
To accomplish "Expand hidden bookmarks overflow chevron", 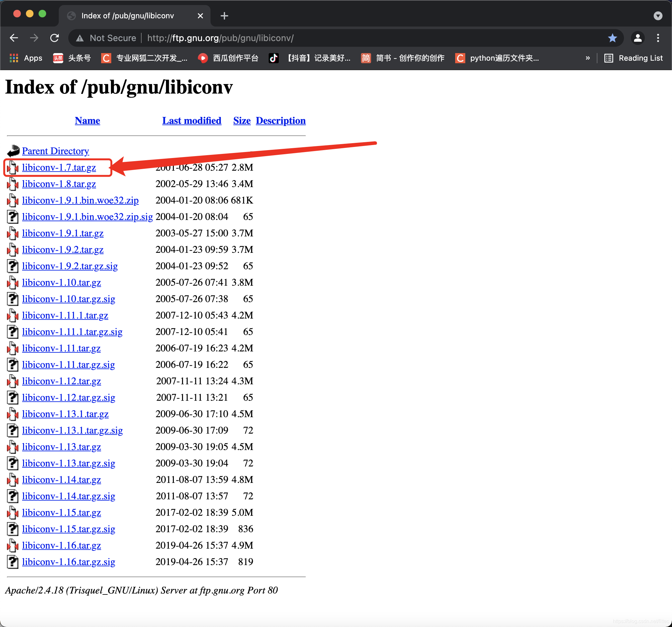I will 588,58.
